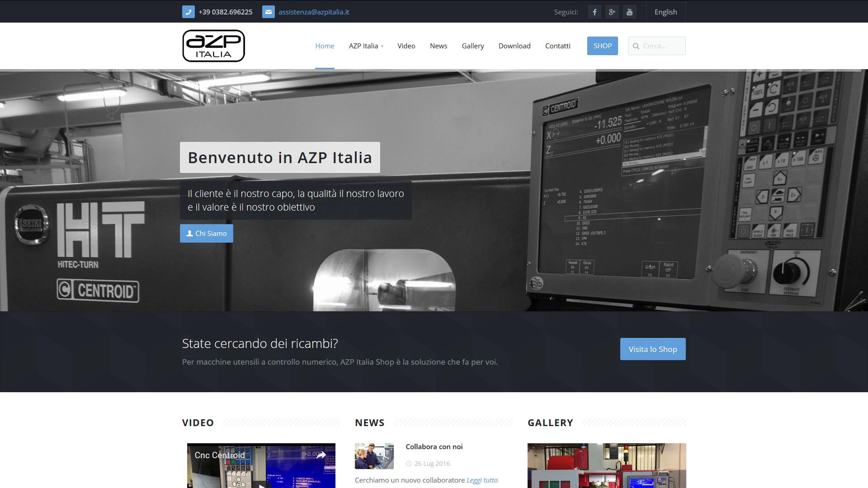Open the News menu item
The image size is (868, 488).
[x=438, y=46]
